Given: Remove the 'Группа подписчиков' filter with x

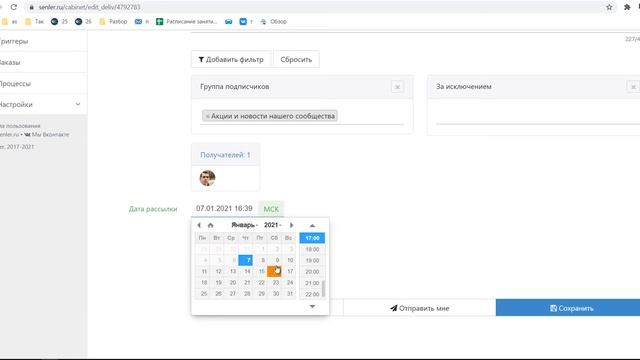Looking at the screenshot, I should coord(398,87).
